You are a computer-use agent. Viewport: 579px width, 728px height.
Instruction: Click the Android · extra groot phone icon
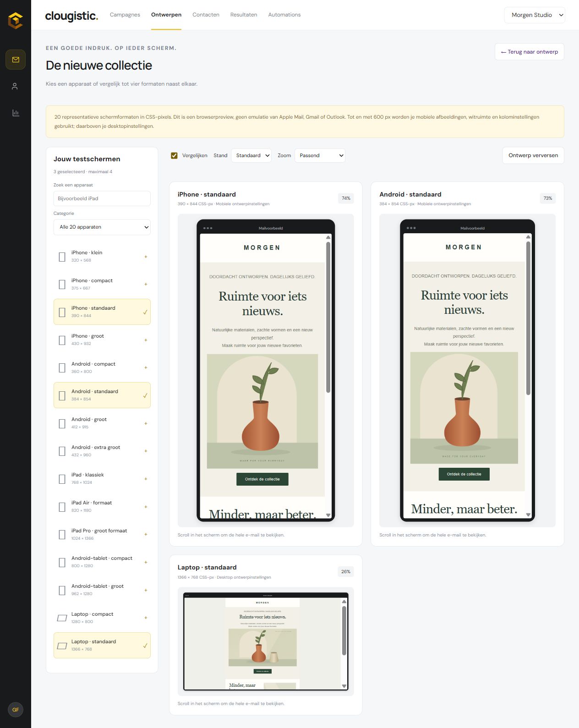[x=62, y=451]
